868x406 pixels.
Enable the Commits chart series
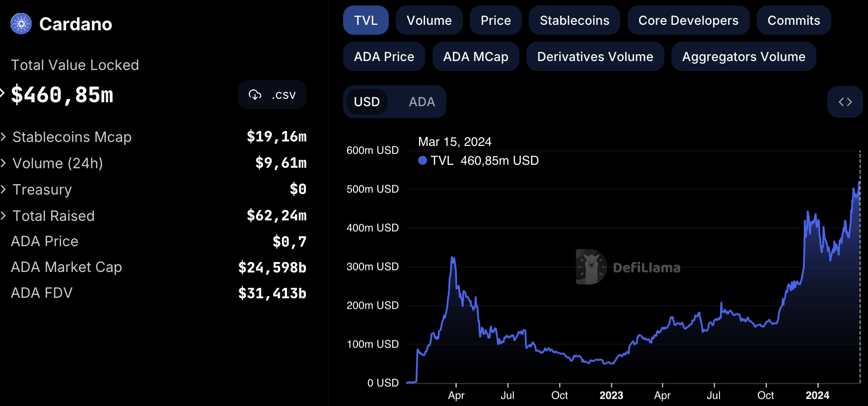click(793, 20)
